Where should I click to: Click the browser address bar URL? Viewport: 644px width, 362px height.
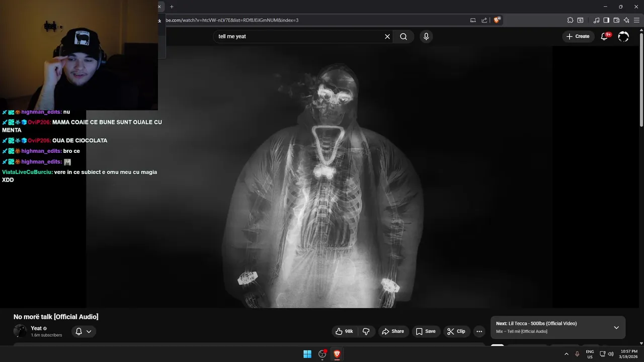[x=231, y=20]
